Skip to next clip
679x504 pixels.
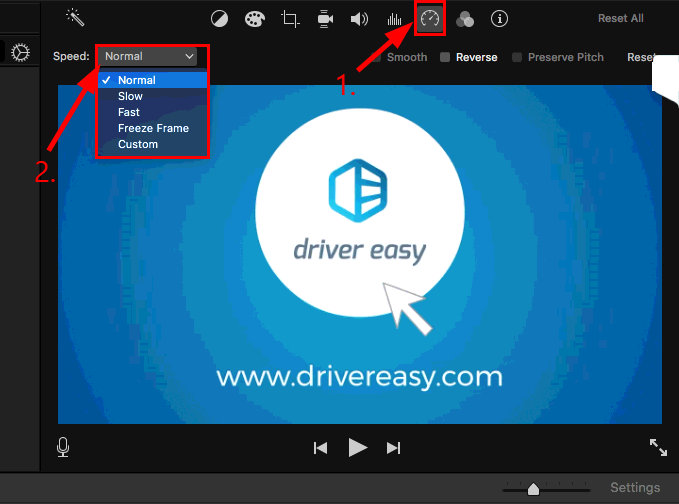(x=393, y=448)
